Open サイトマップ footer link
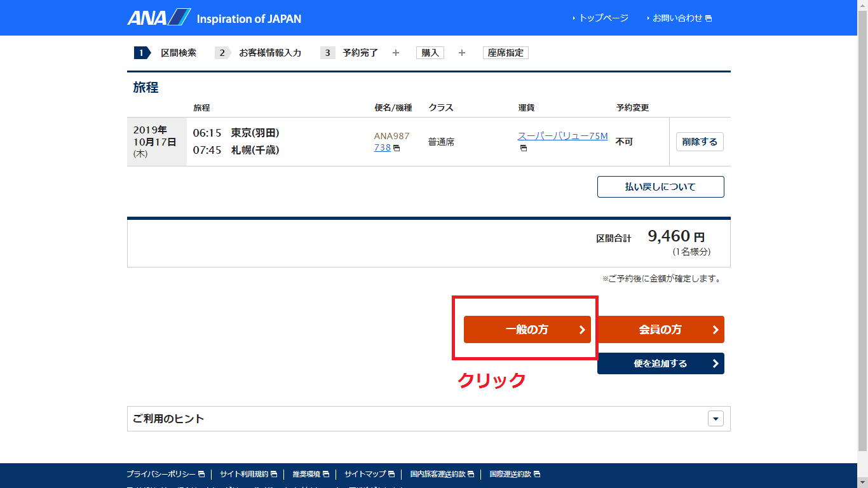This screenshot has width=868, height=488. [365, 474]
